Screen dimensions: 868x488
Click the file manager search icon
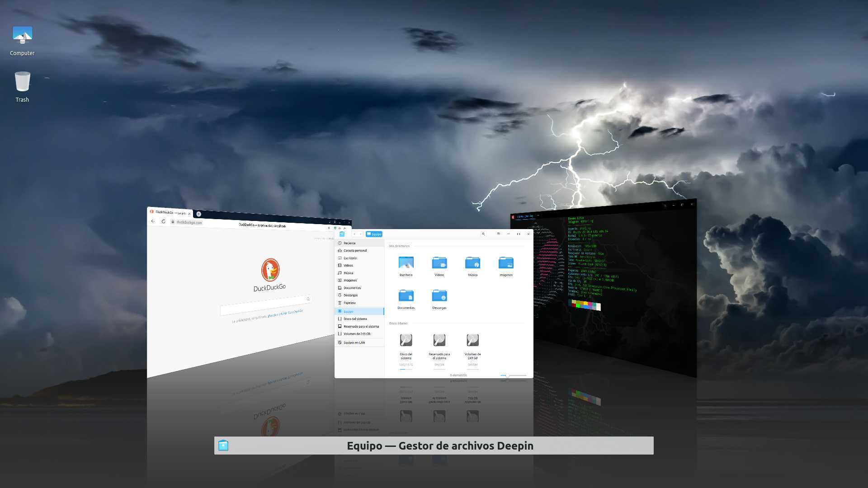483,234
